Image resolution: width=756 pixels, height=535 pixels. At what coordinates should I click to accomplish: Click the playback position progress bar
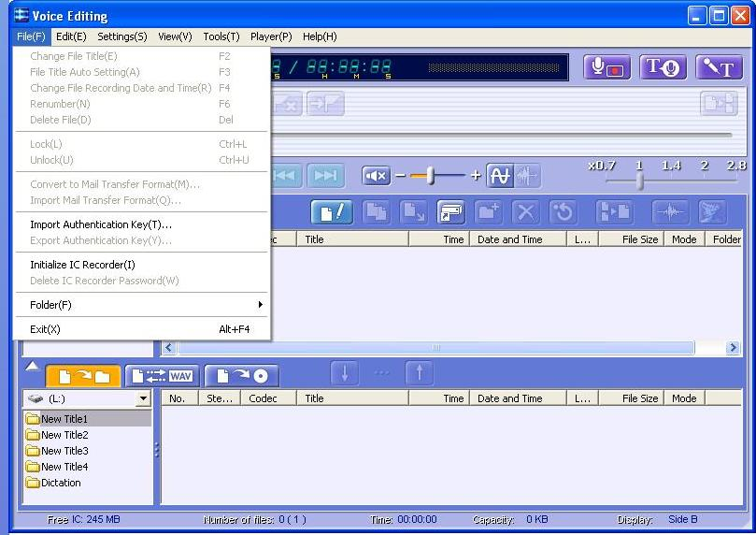(502, 136)
